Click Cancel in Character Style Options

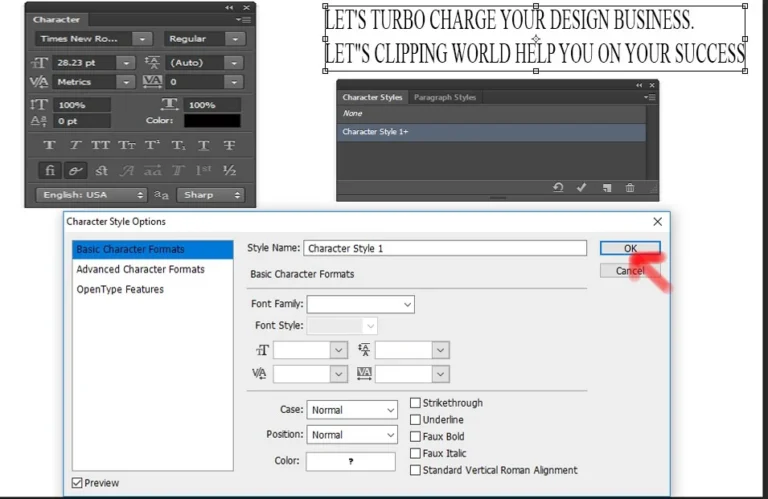coord(630,271)
